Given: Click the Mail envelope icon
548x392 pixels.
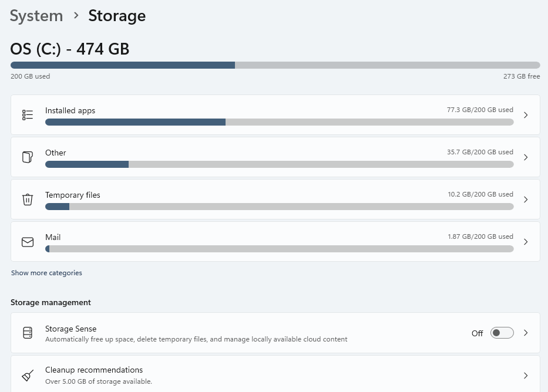Looking at the screenshot, I should (28, 242).
